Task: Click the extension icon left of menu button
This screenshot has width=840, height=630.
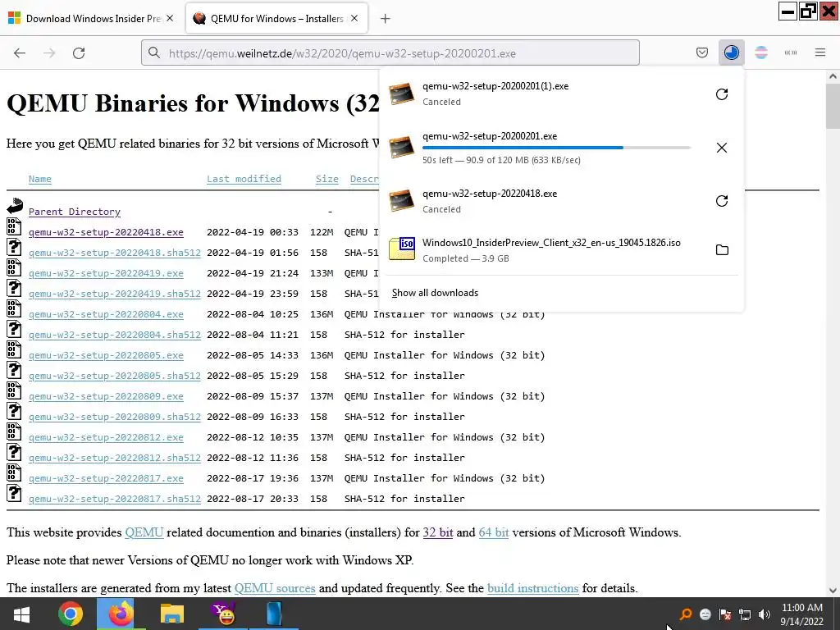Action: point(791,52)
